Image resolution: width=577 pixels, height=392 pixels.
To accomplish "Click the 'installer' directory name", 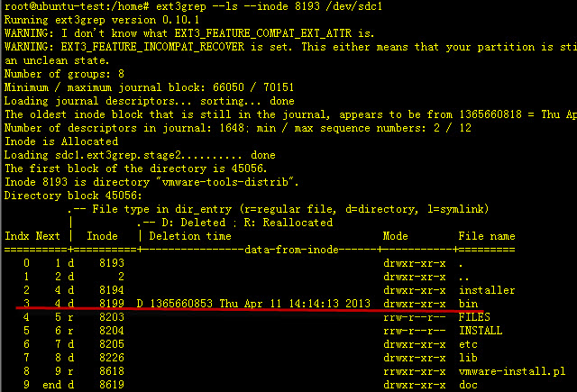I will [x=487, y=290].
